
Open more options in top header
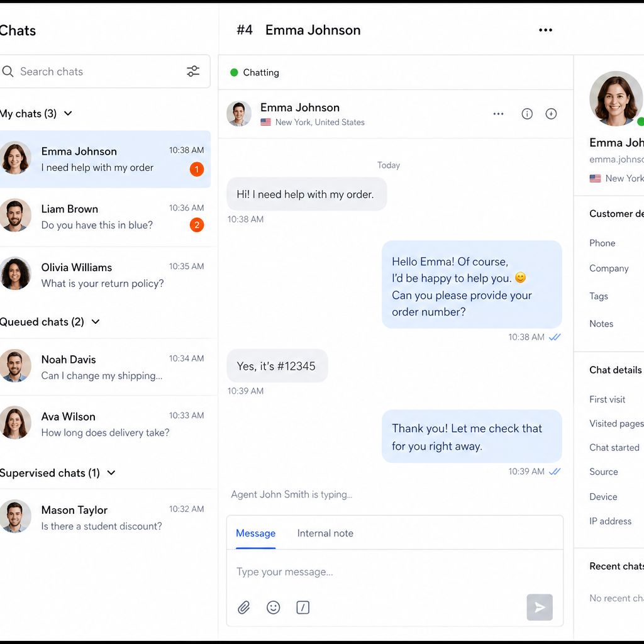(x=545, y=30)
